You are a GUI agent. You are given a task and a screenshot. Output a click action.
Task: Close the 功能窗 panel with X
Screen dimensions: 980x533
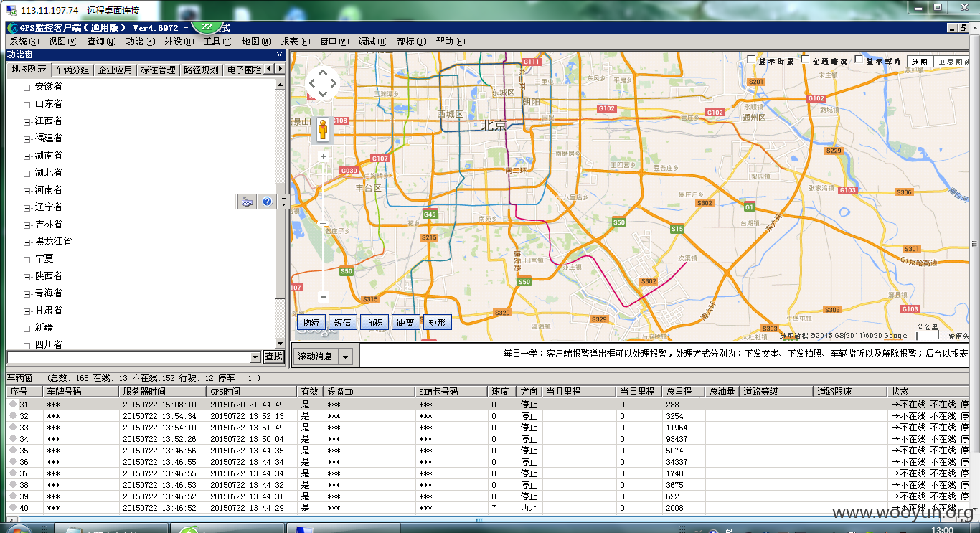pos(279,55)
